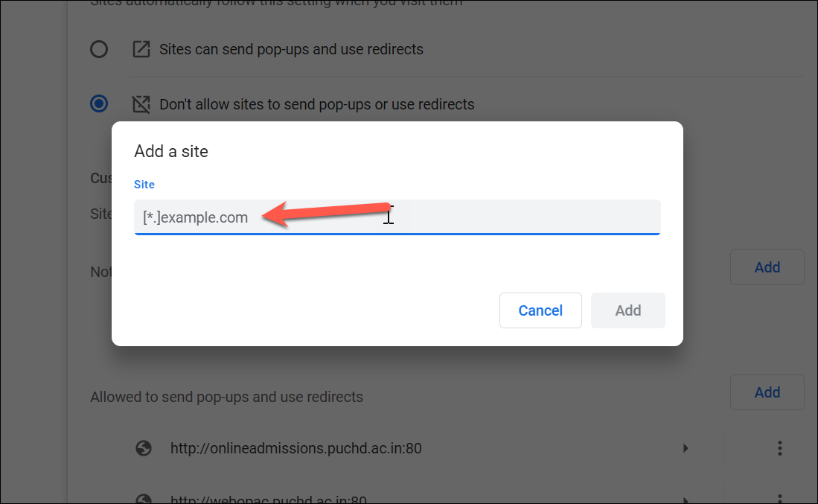Click Add beside the Allowed section

point(767,392)
